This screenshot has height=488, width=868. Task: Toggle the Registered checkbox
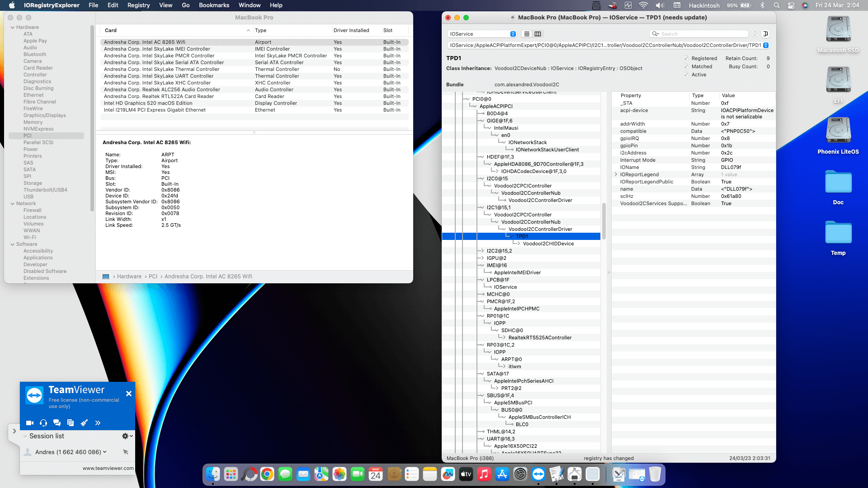point(686,58)
